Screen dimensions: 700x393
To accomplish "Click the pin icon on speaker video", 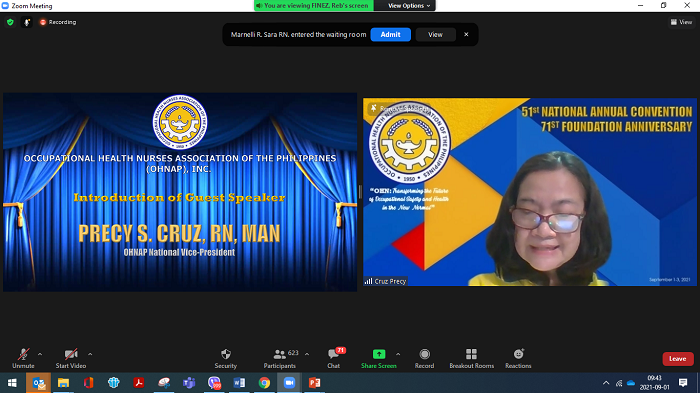I will [x=373, y=108].
